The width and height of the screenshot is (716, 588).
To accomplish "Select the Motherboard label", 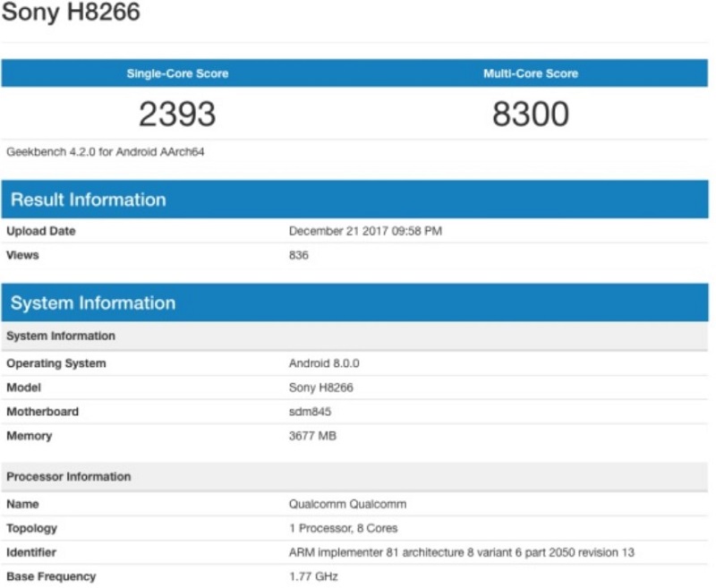I will 42,412.
